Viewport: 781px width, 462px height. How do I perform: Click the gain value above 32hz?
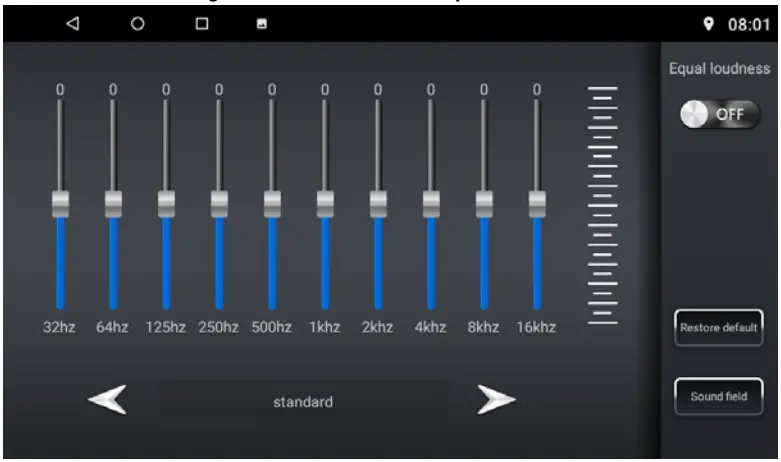(x=60, y=90)
